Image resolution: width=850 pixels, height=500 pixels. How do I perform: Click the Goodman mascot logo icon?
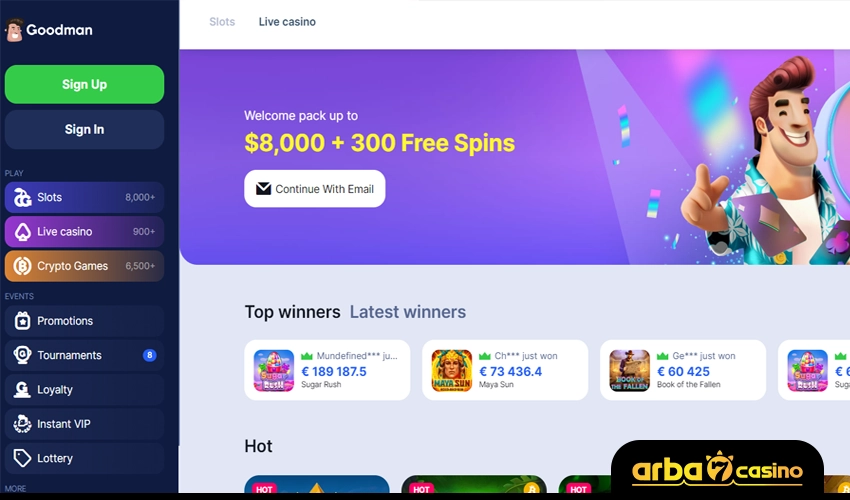[14, 30]
